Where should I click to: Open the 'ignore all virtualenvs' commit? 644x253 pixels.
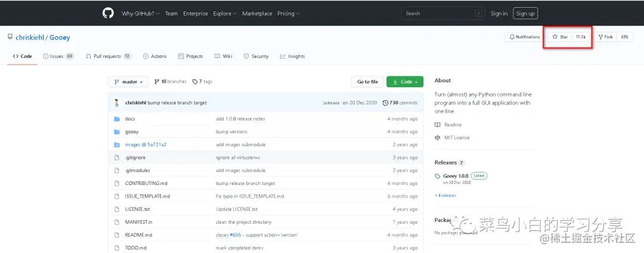238,158
